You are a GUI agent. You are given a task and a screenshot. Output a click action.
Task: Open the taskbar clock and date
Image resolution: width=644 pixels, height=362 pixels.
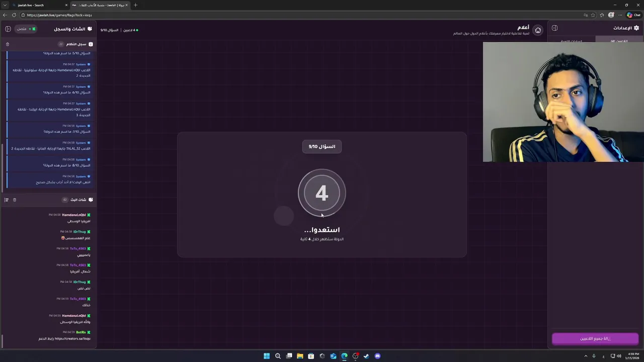pyautogui.click(x=631, y=356)
